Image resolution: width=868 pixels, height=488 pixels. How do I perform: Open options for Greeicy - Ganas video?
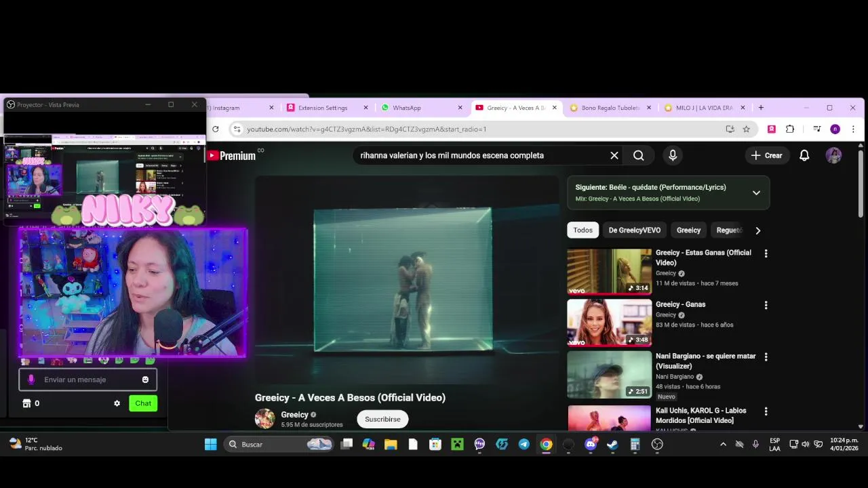(x=766, y=305)
